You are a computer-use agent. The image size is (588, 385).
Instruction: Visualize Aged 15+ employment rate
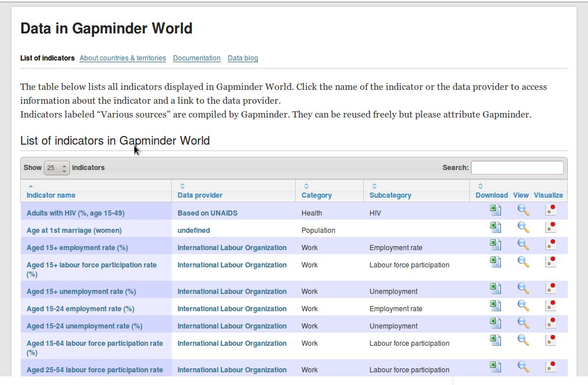point(551,245)
